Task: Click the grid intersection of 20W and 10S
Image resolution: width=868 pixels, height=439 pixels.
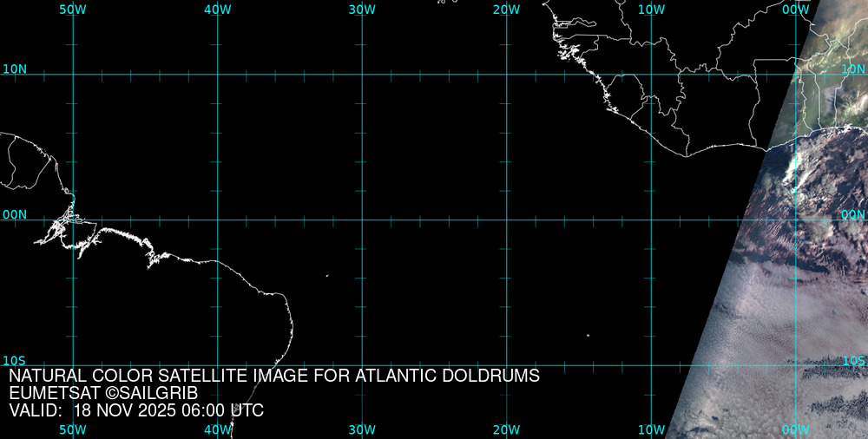Action: click(x=507, y=364)
